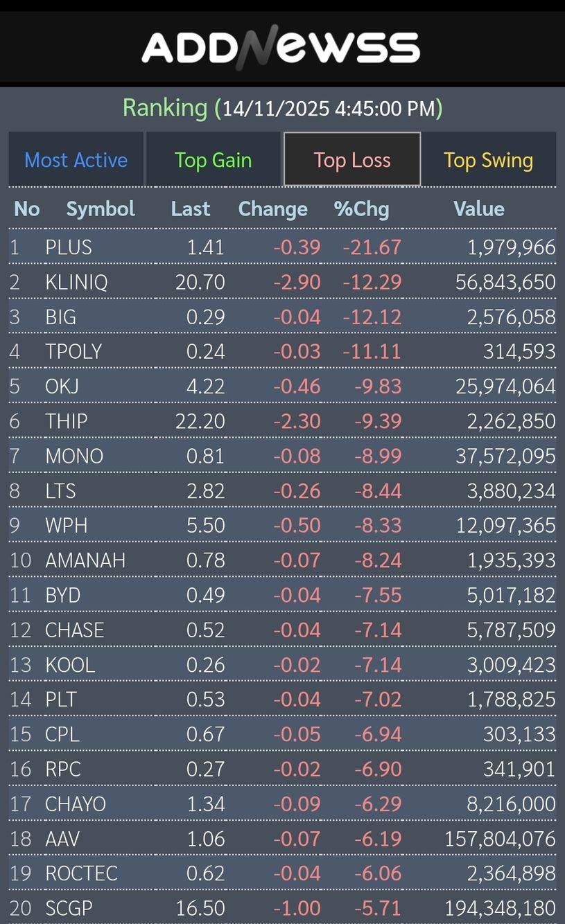Viewport: 565px width, 924px height.
Task: Click the Symbol column header
Action: coord(101,208)
